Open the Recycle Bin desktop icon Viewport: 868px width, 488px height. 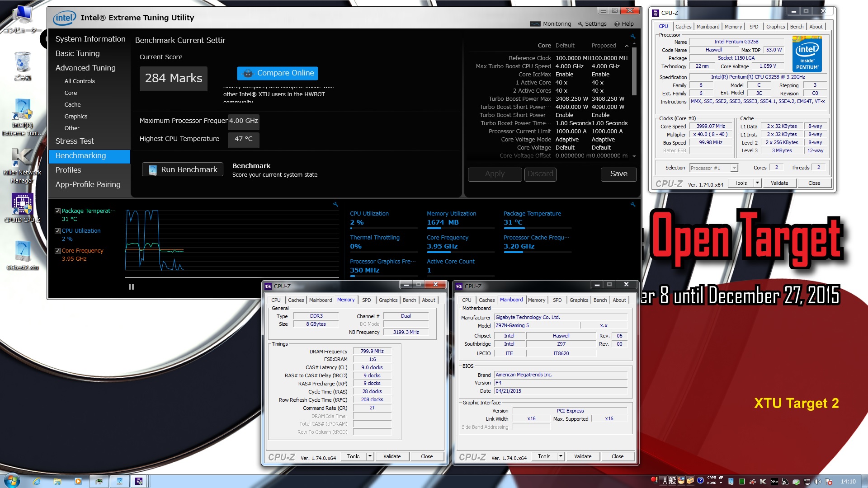point(22,66)
